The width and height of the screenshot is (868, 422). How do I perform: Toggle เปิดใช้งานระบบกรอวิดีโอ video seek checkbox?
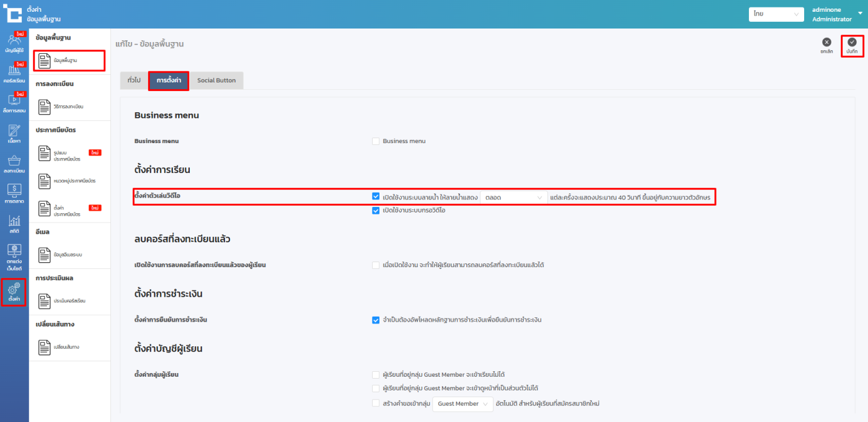376,211
